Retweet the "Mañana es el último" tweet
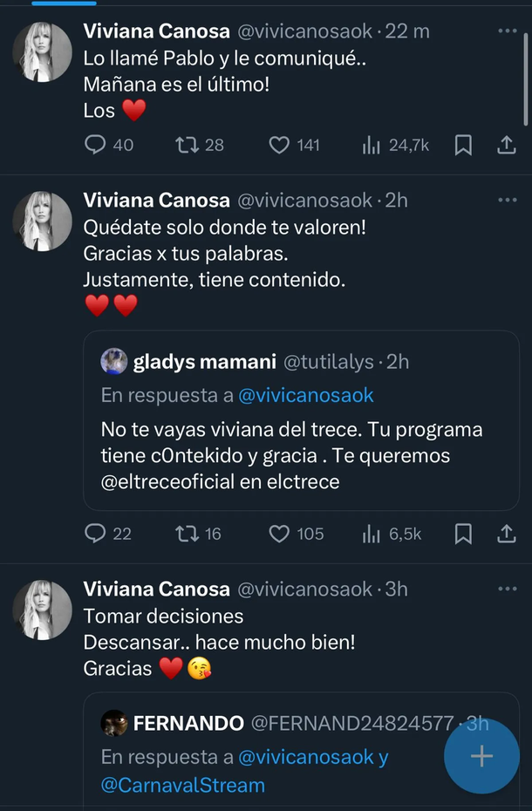532x811 pixels. [x=187, y=145]
